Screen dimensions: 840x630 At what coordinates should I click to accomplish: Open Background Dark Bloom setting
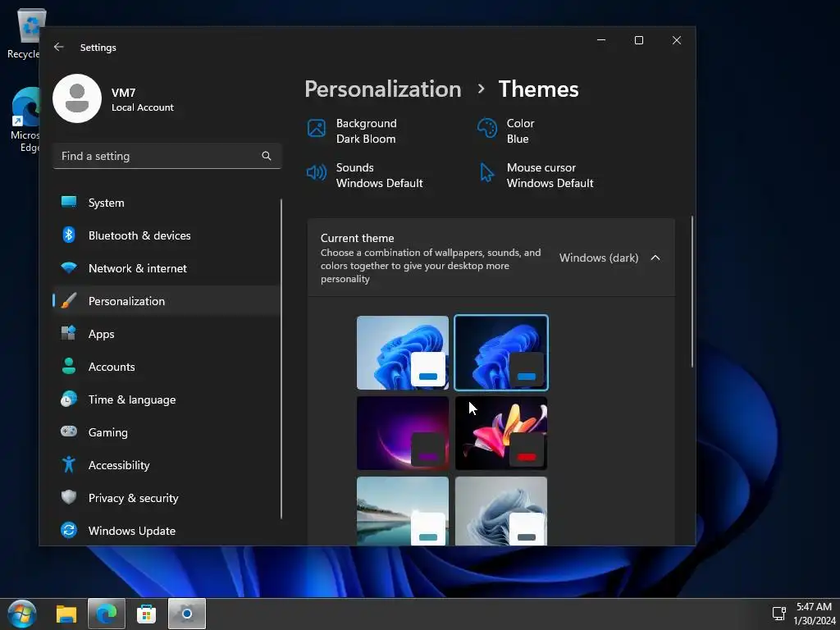pos(352,130)
